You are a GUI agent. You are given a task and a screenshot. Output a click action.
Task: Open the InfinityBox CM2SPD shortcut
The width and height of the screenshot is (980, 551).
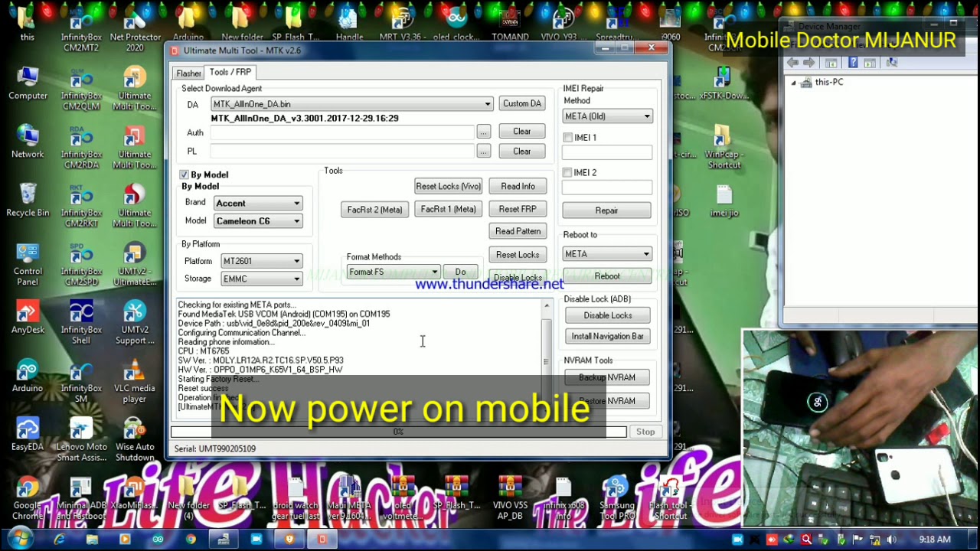click(81, 264)
